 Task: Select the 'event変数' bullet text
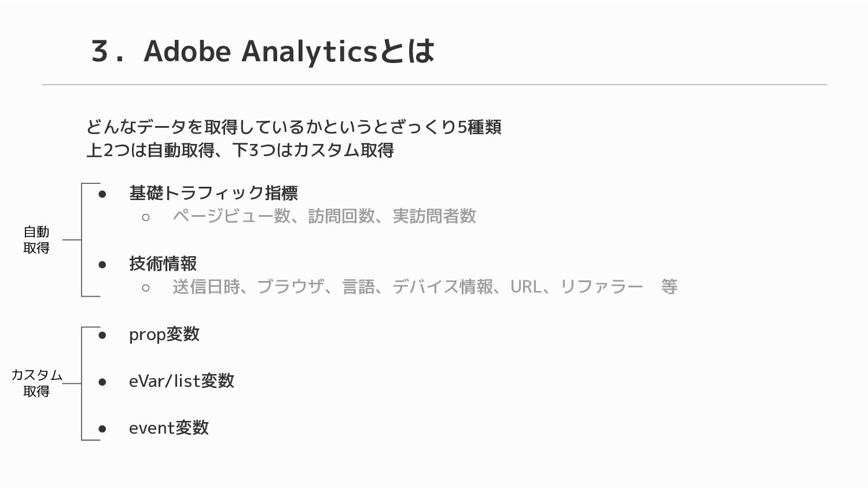[169, 428]
